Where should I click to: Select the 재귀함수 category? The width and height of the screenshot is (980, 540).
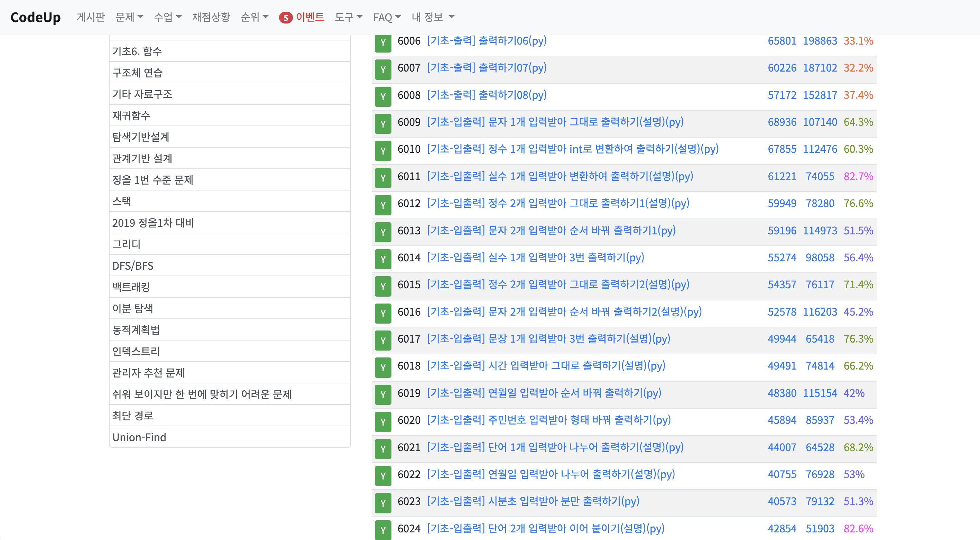coord(230,115)
